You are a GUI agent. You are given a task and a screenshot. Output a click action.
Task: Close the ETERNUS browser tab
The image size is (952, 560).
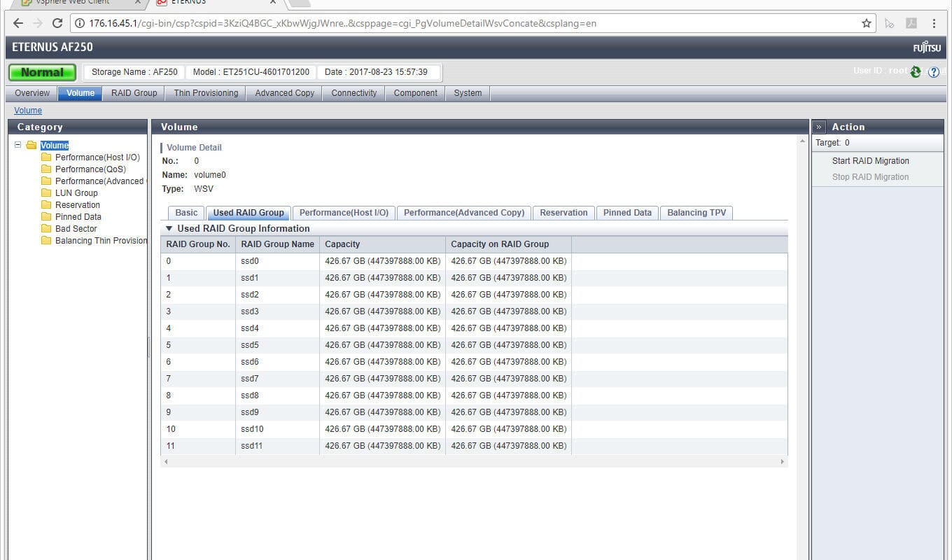274,2
